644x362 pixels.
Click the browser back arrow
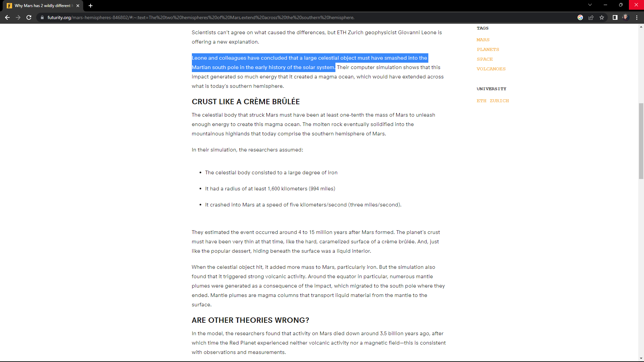(x=7, y=17)
